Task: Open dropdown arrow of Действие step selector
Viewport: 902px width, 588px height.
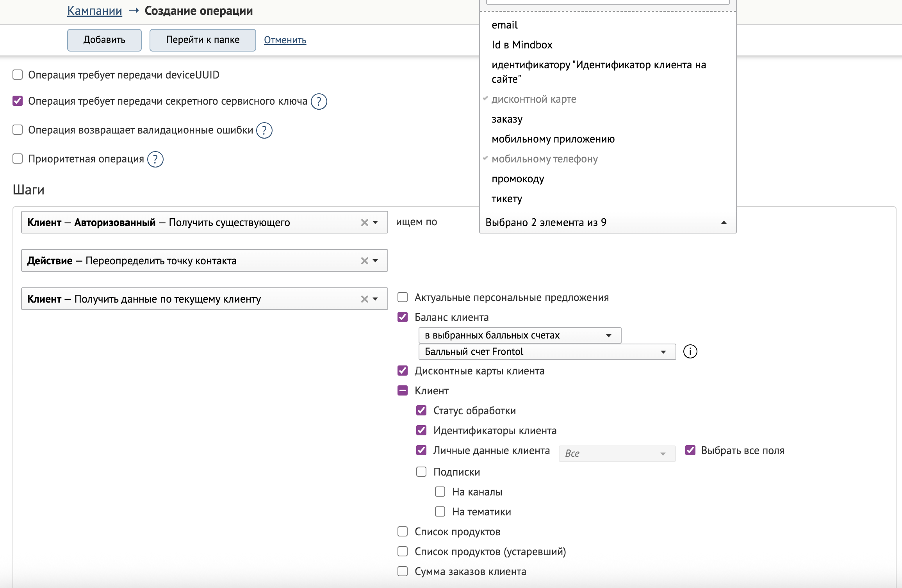Action: point(375,261)
